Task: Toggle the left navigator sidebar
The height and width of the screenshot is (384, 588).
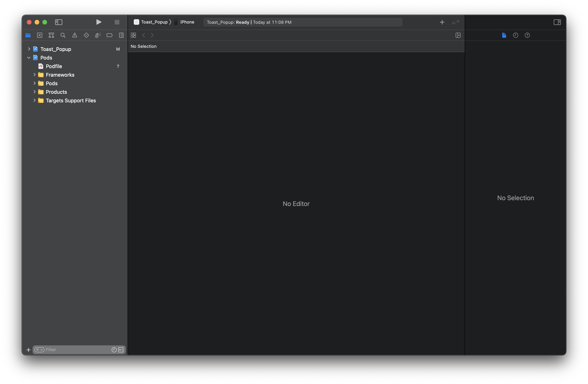Action: click(59, 22)
